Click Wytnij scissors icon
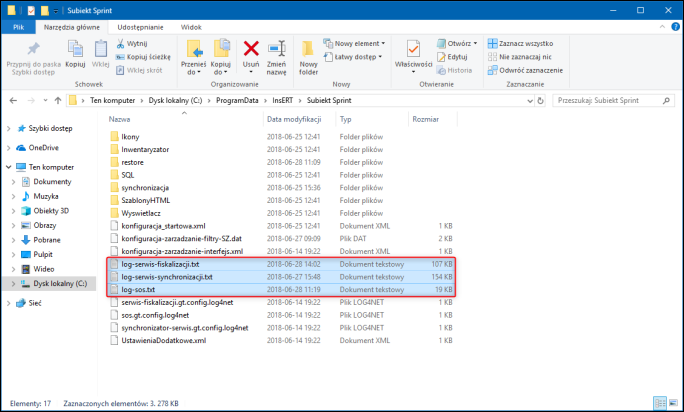Viewport: 684px width, 412px height. pyautogui.click(x=120, y=44)
